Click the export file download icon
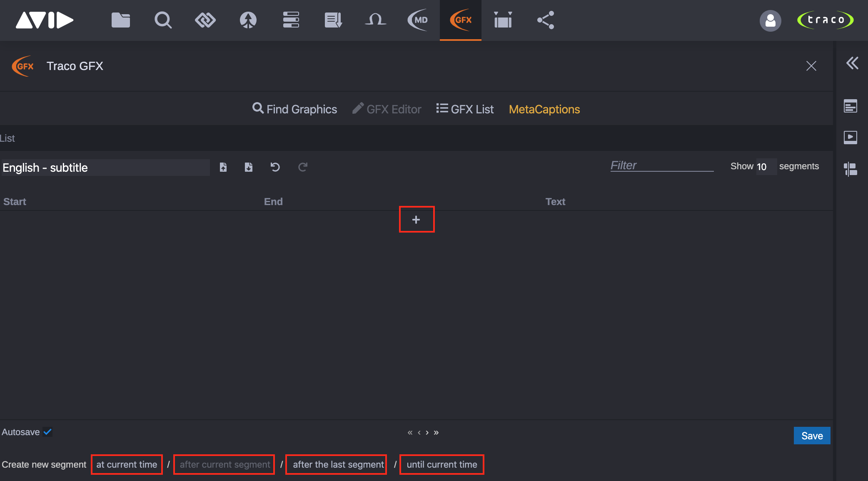 (x=249, y=167)
